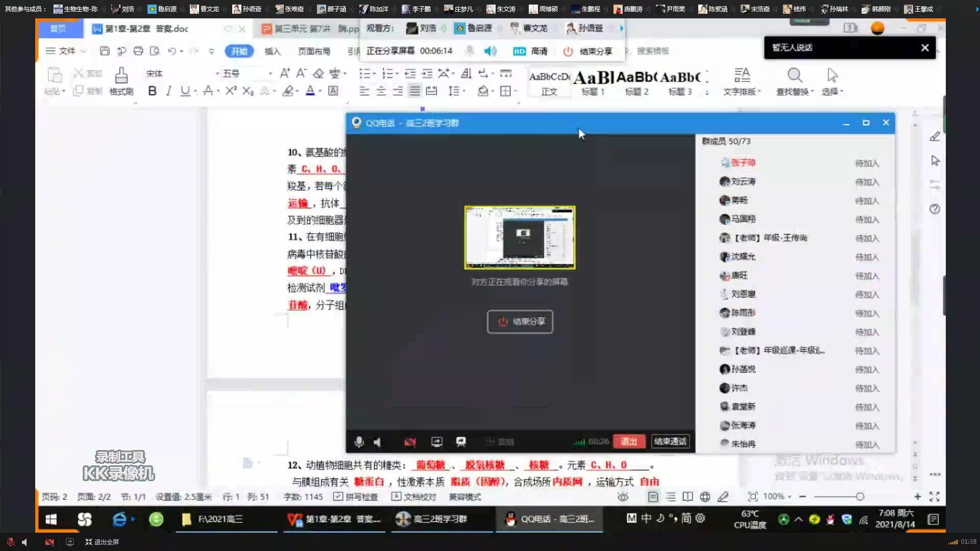This screenshot has width=980, height=551.
Task: Click the Undo arrow icon
Action: [x=172, y=51]
